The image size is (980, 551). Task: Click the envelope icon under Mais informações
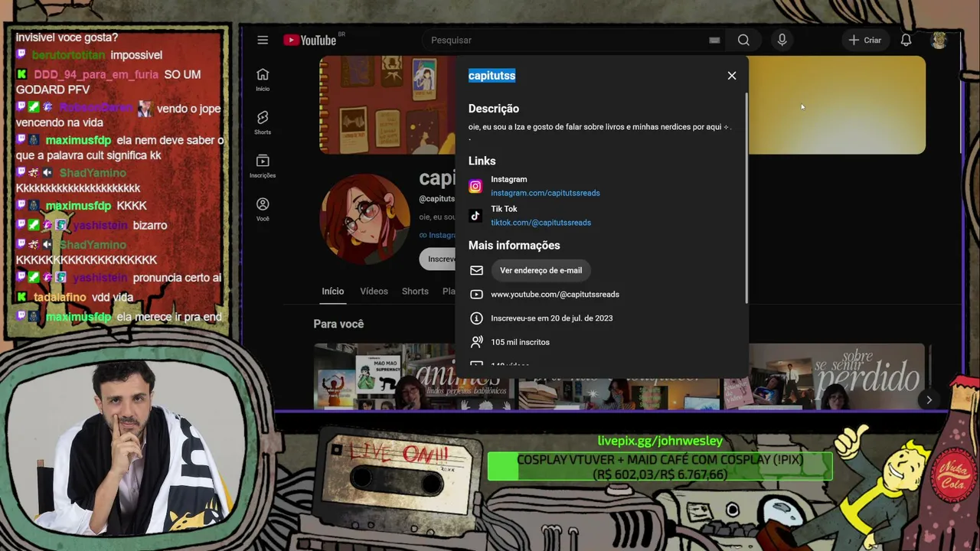476,270
